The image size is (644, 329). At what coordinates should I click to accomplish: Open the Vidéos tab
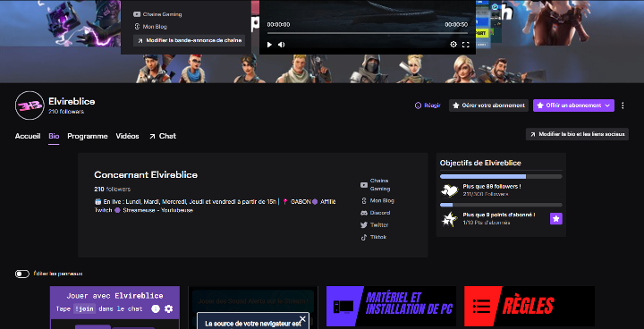click(127, 136)
